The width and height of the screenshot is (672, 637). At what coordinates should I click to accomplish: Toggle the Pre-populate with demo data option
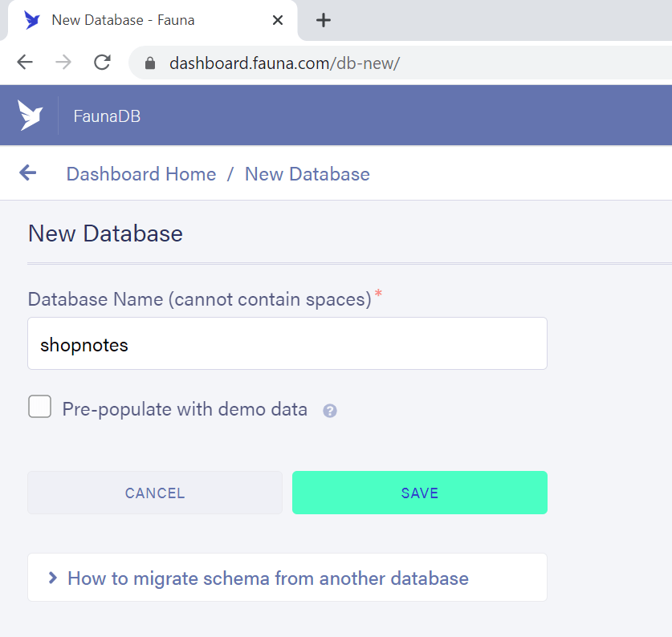[39, 407]
